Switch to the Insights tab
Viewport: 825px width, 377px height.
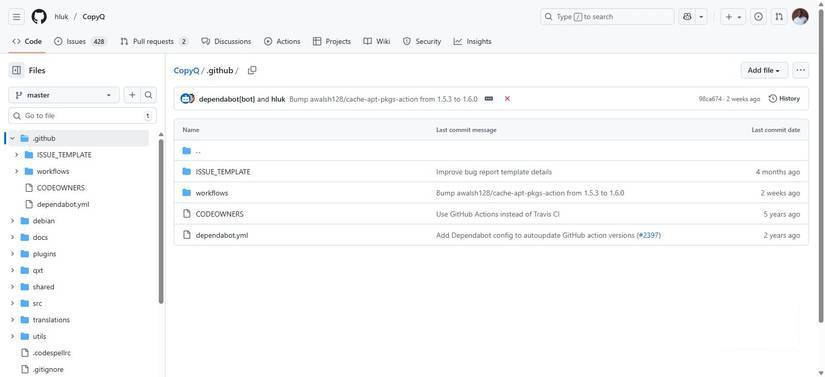coord(472,41)
